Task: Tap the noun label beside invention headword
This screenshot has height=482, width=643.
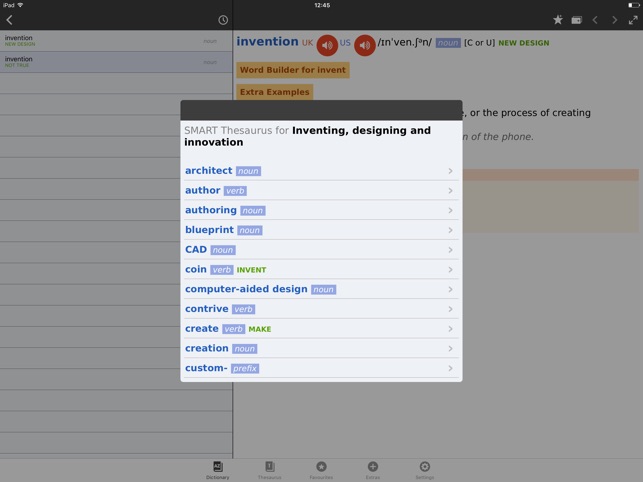Action: coord(448,43)
